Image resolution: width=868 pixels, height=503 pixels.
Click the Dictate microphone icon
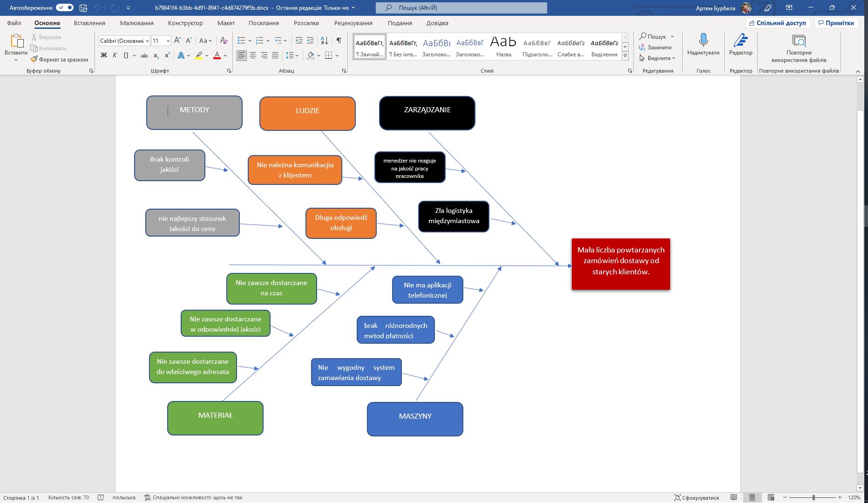(x=703, y=41)
